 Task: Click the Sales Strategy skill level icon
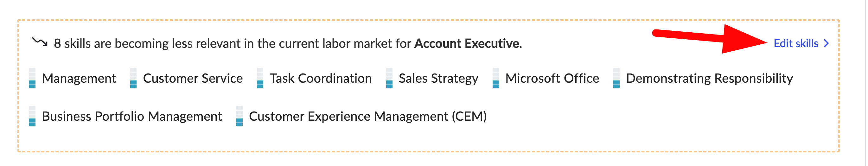tap(389, 78)
